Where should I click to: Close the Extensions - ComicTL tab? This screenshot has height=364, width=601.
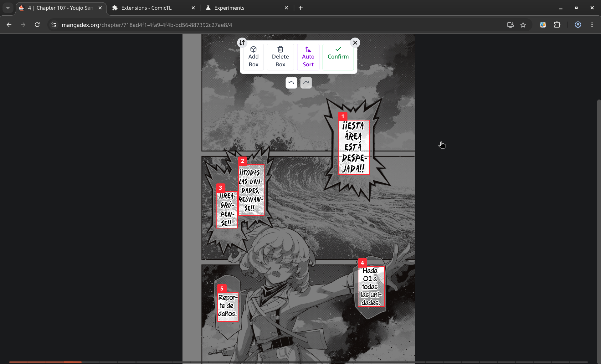point(193,8)
